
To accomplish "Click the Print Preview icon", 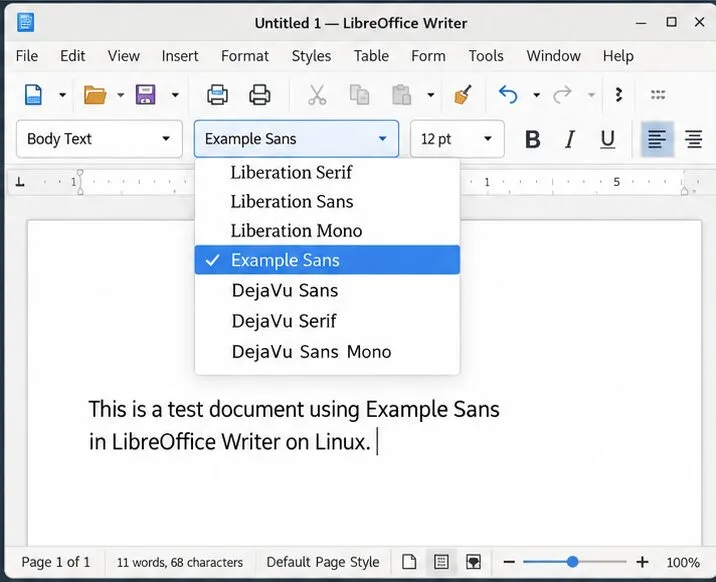I will click(217, 95).
